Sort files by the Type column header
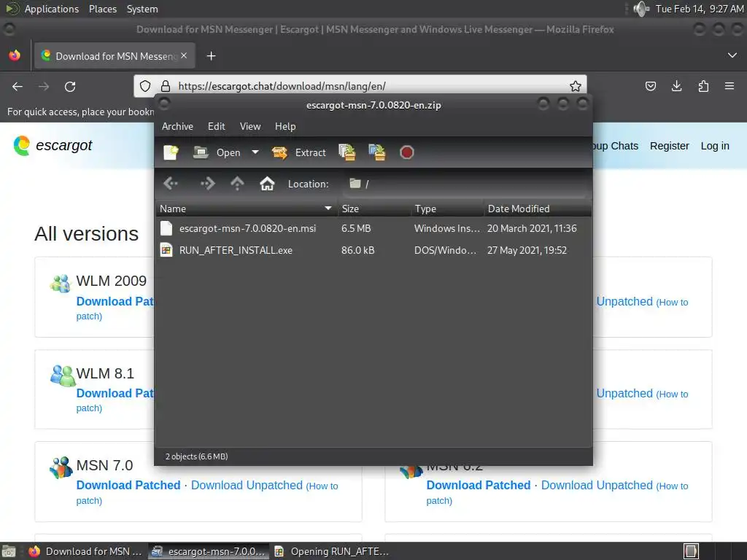The width and height of the screenshot is (747, 560). pyautogui.click(x=448, y=209)
